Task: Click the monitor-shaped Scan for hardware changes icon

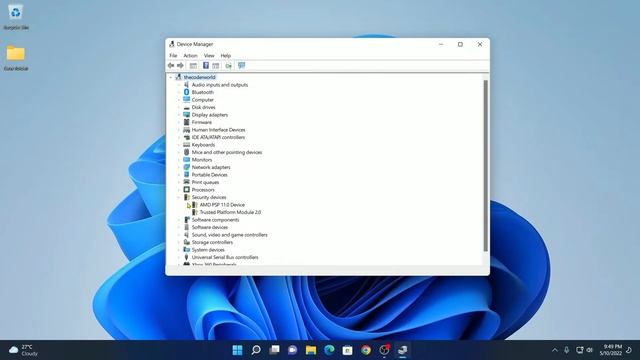Action: pos(242,65)
